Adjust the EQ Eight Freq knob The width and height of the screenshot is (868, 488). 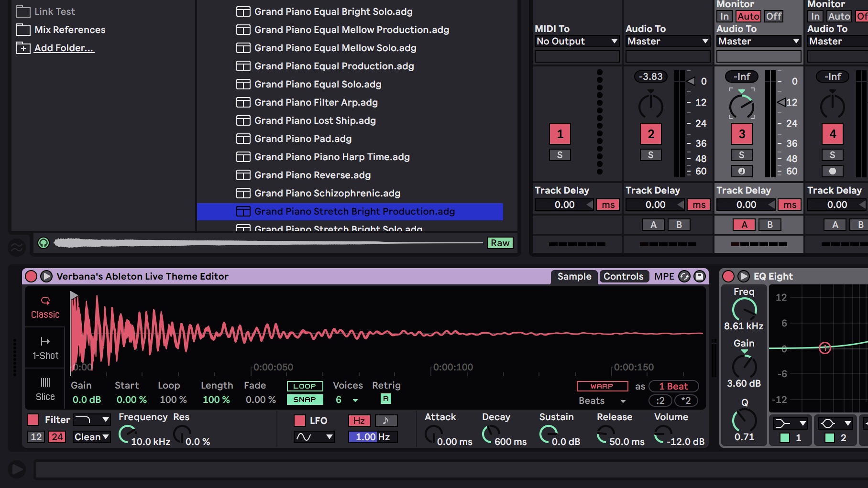[744, 310]
